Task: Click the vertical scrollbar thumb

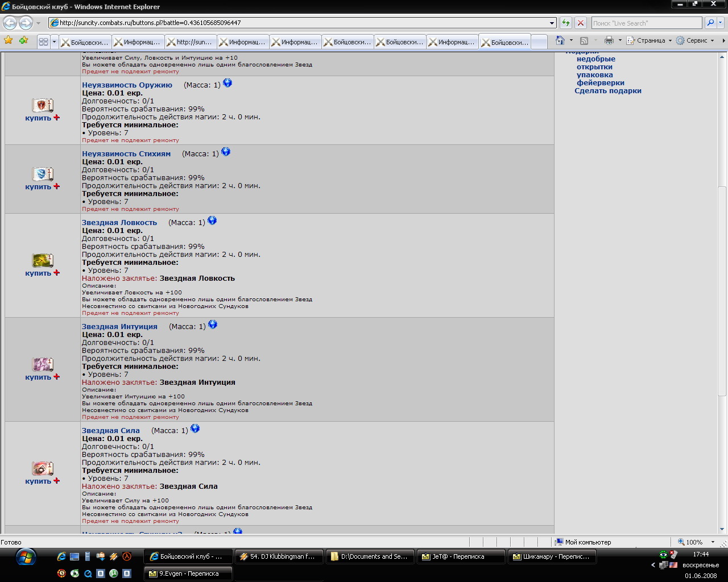Action: [x=722, y=291]
